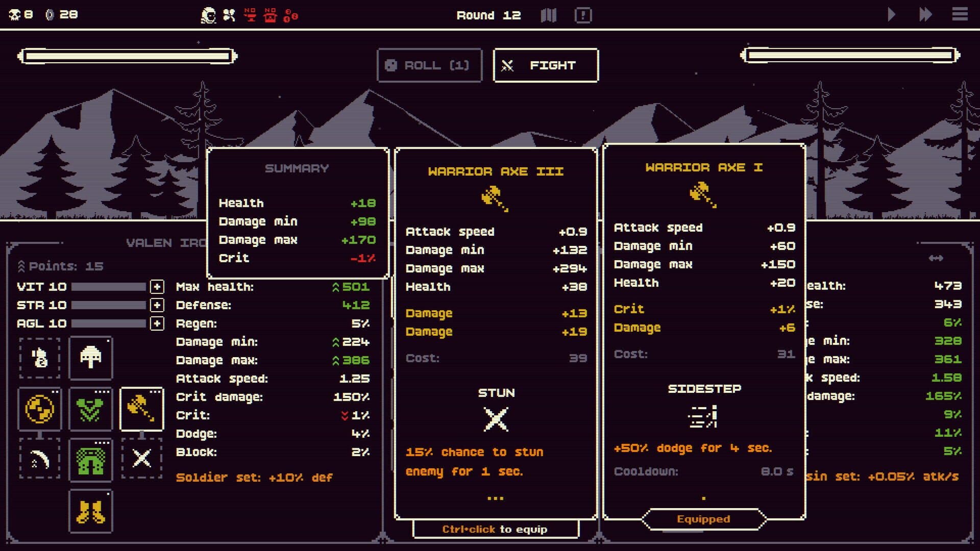Click Ctrl+click to equip hint
The width and height of the screenshot is (980, 551).
tap(495, 529)
